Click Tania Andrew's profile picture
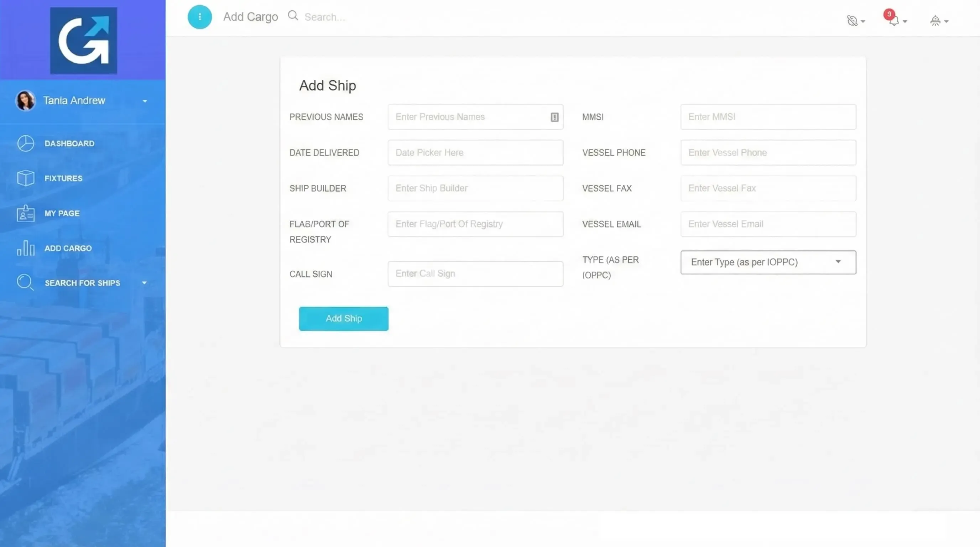Screen dimensions: 980x547 [25, 100]
